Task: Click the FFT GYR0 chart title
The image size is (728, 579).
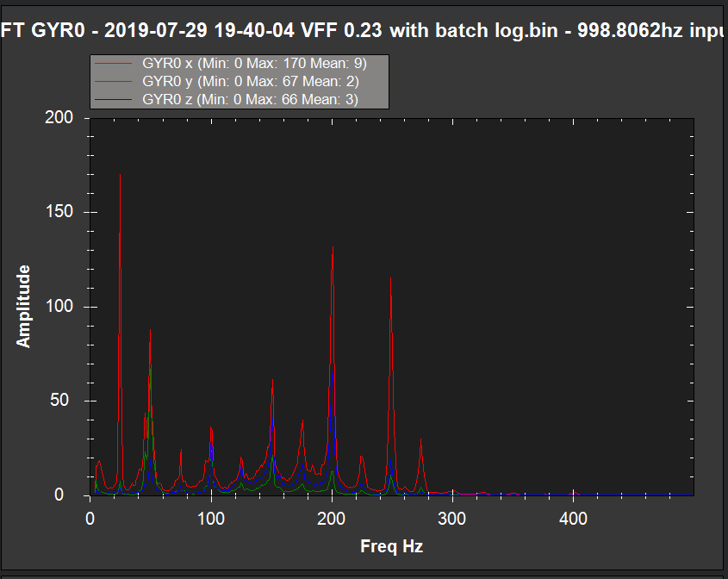Action: pos(364,31)
